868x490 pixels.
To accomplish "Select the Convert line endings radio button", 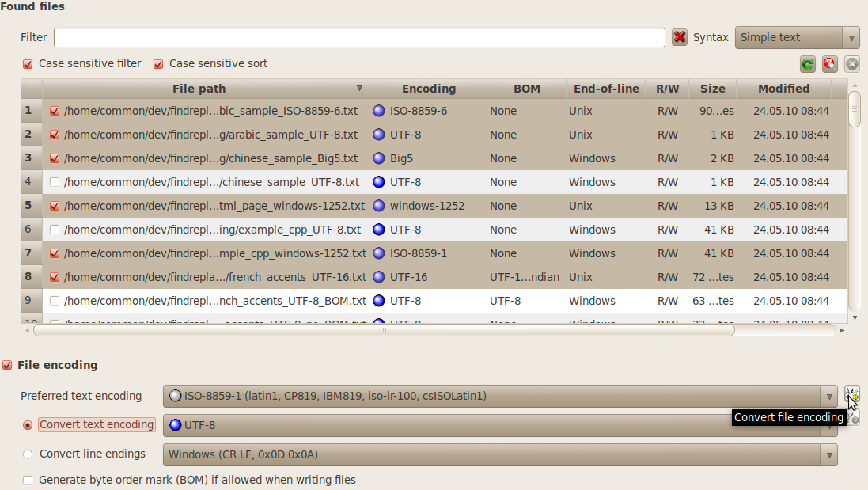I will pyautogui.click(x=28, y=454).
